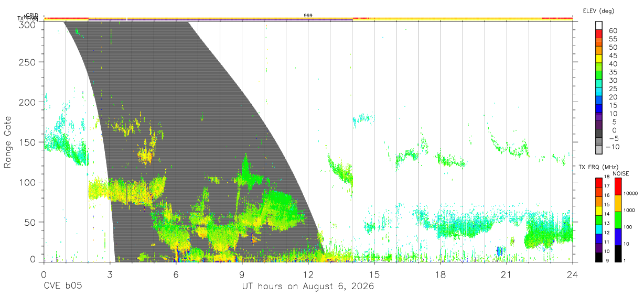Click the white top segment of the ELEV color bar

[599, 25]
